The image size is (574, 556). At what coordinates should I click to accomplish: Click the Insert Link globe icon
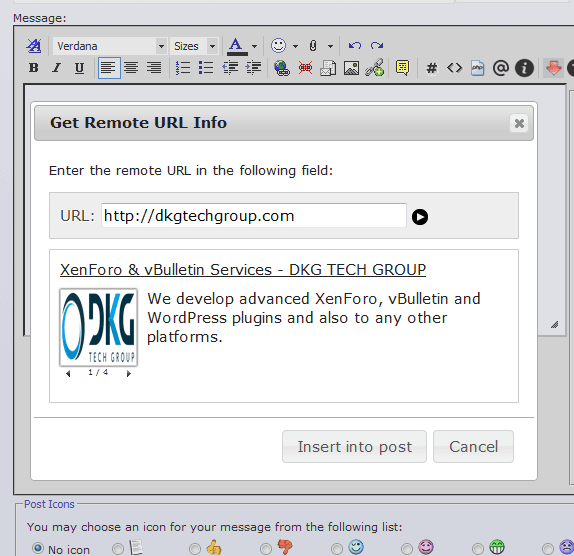[282, 68]
